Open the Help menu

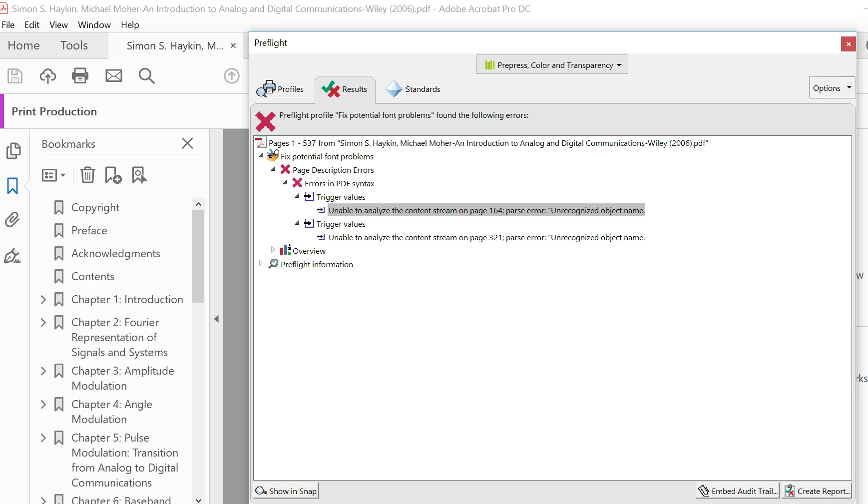pos(130,25)
